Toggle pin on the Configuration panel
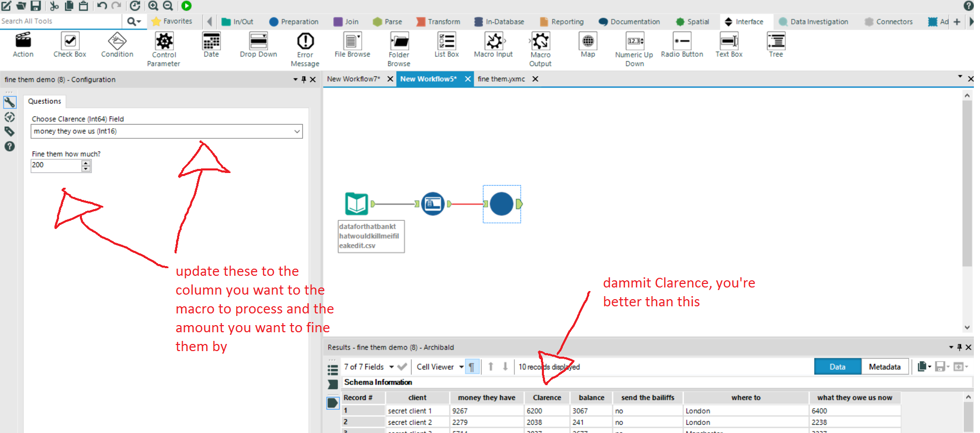 tap(304, 79)
